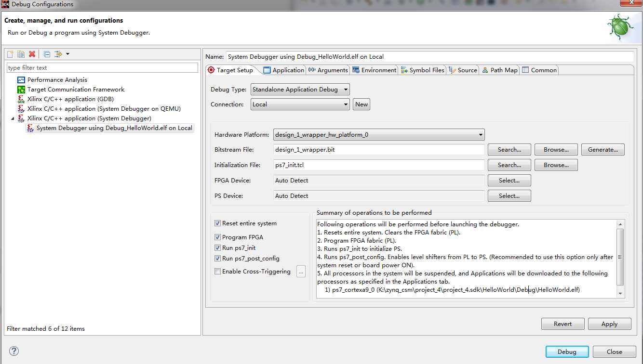Screen dimensions: 643x364
Task: Search for the Initialization File
Action: 509,165
